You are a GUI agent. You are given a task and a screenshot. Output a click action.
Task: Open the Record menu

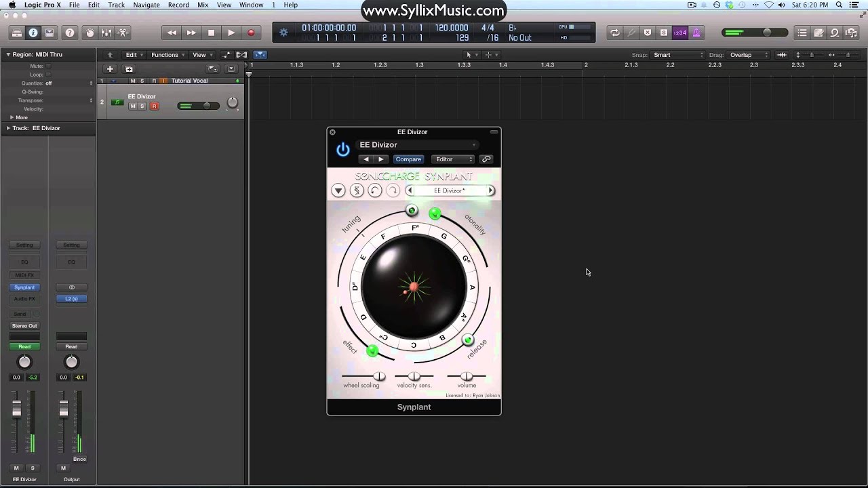click(178, 5)
